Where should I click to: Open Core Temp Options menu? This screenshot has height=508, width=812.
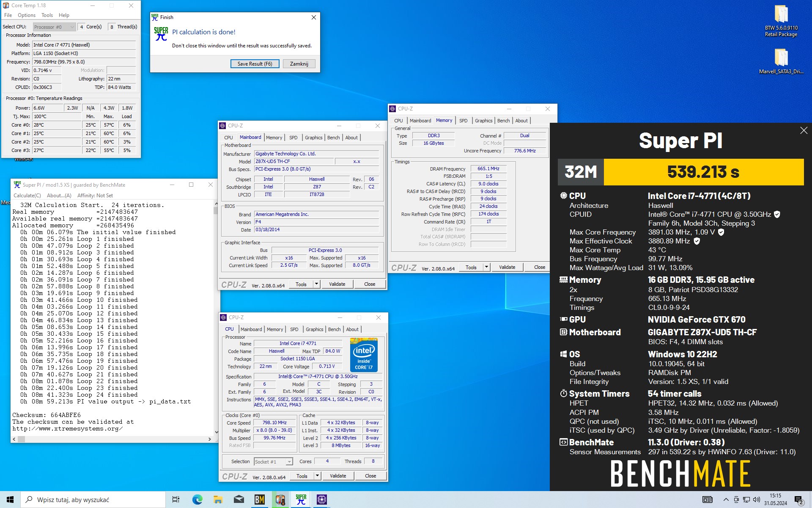(x=27, y=15)
